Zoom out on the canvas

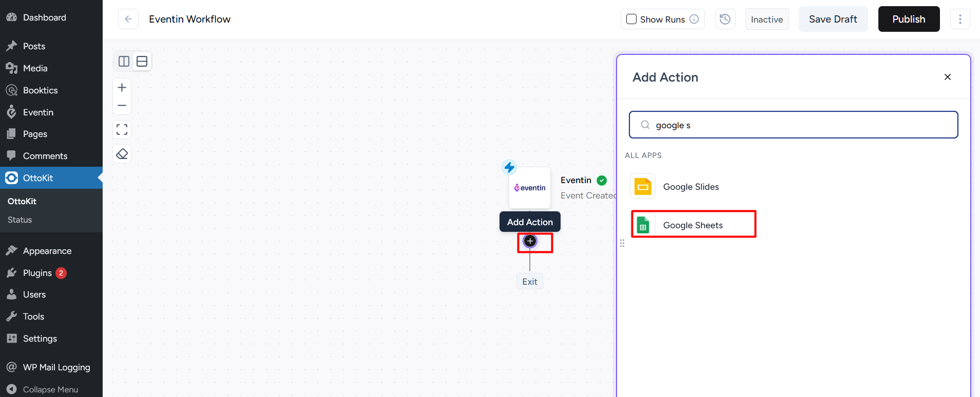(x=122, y=105)
